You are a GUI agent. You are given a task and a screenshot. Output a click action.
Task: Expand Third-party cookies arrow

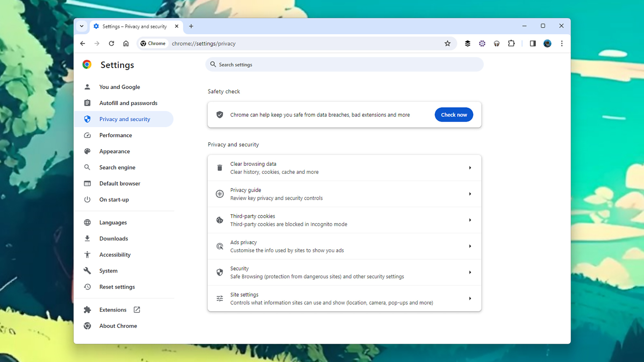coord(470,220)
